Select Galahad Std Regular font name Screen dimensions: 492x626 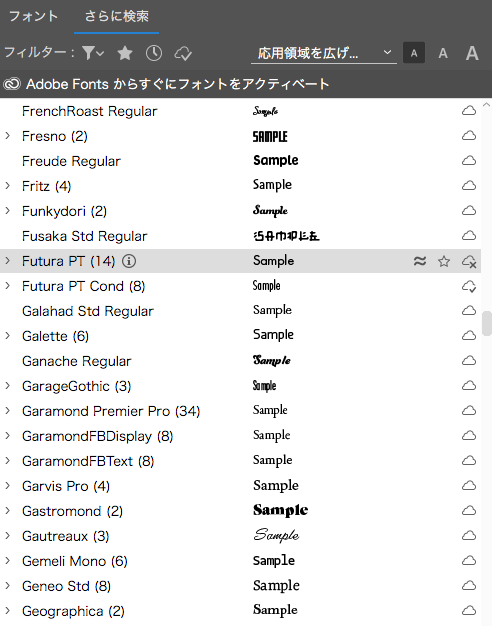click(88, 311)
